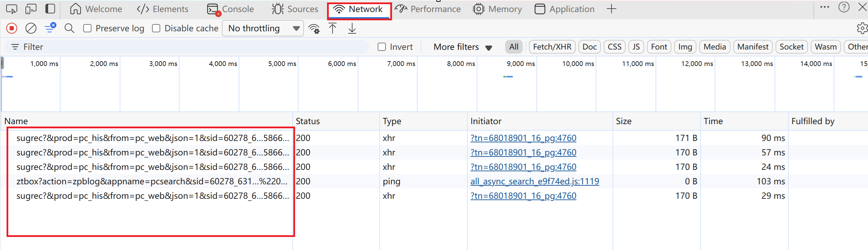Open the three-dots customize menu
The image size is (868, 250).
coord(825,7)
